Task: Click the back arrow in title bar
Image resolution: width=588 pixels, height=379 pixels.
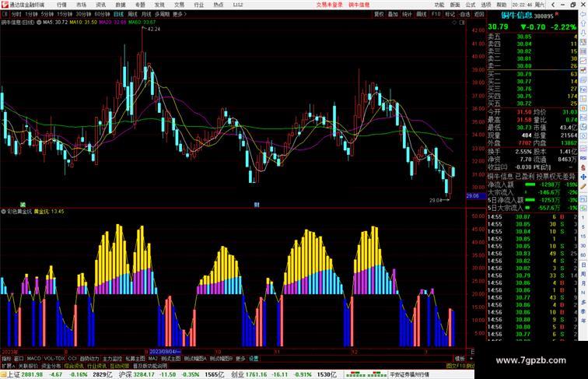Action: (553, 5)
